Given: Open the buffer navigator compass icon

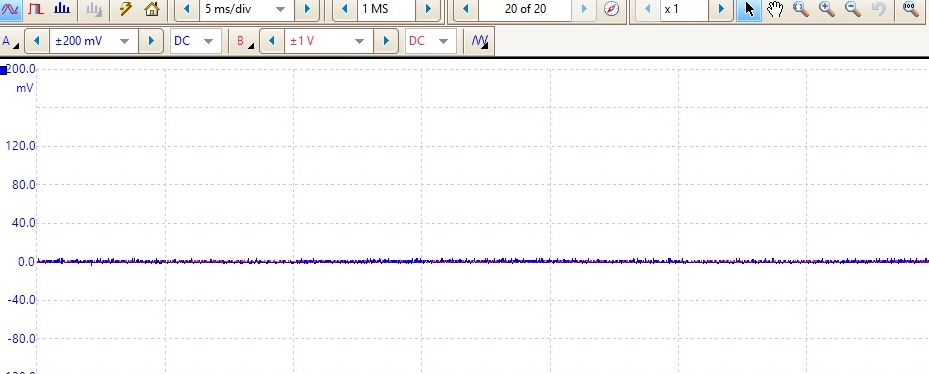Looking at the screenshot, I should [x=611, y=9].
